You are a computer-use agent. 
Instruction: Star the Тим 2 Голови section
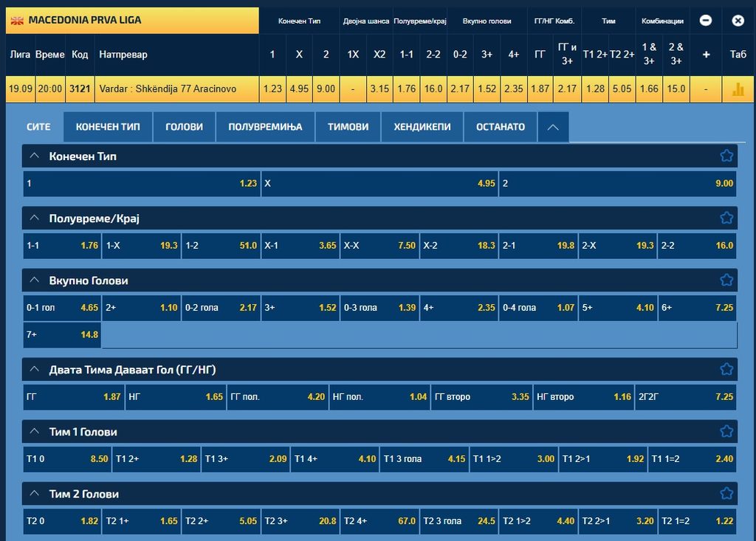click(x=726, y=494)
